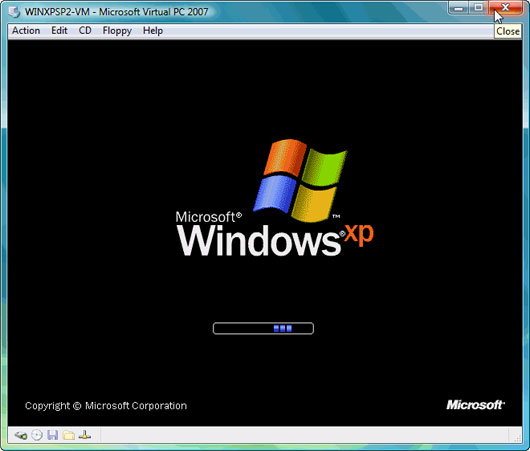Open the Edit menu
Screen dimensions: 530x451
(x=59, y=31)
